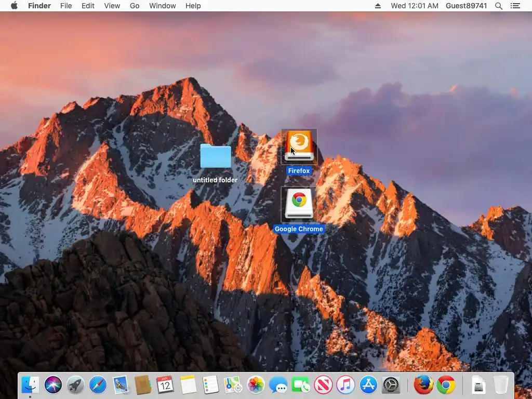This screenshot has width=532, height=399.
Task: Open Launchpad rocket icon in Dock
Action: pyautogui.click(x=75, y=385)
